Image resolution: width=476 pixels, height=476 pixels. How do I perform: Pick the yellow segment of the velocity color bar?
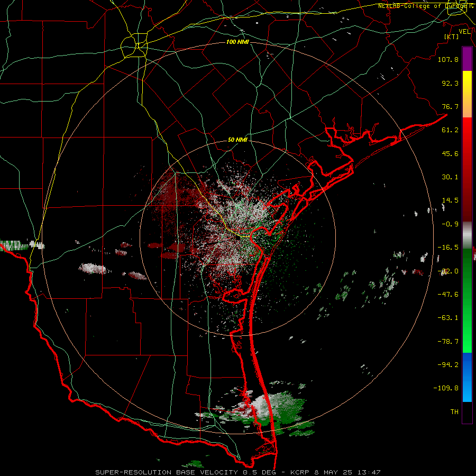pos(467,83)
